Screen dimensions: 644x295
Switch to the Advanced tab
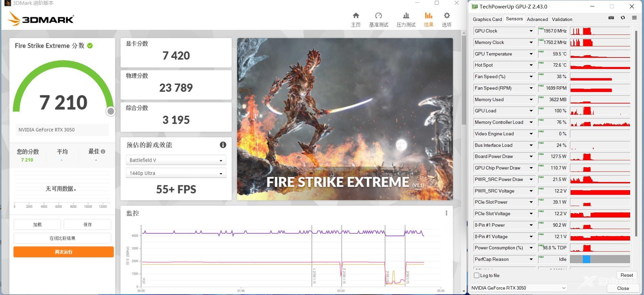(x=537, y=19)
